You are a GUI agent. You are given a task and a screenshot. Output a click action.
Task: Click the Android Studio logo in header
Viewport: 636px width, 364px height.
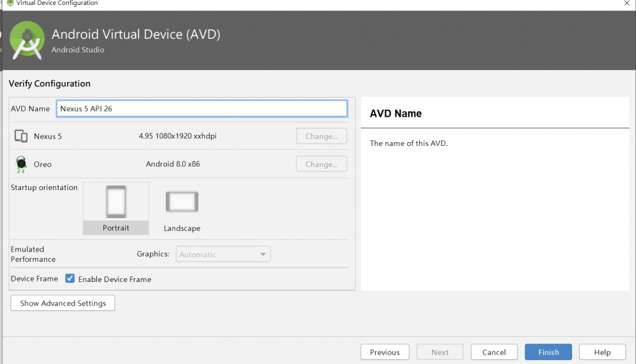tap(27, 40)
